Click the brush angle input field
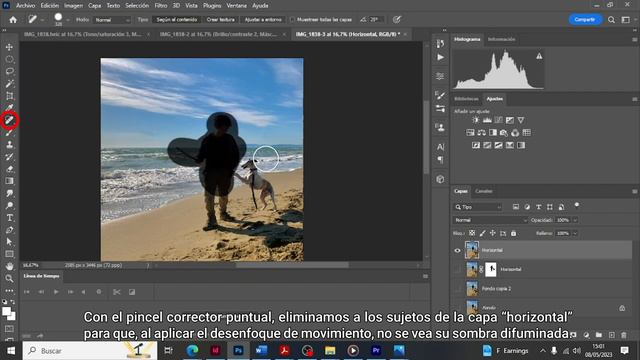The height and width of the screenshot is (360, 640). [375, 20]
